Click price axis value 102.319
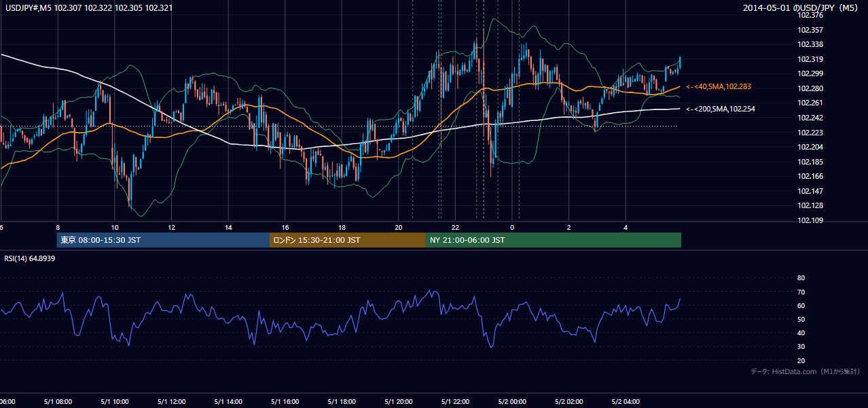 click(810, 59)
